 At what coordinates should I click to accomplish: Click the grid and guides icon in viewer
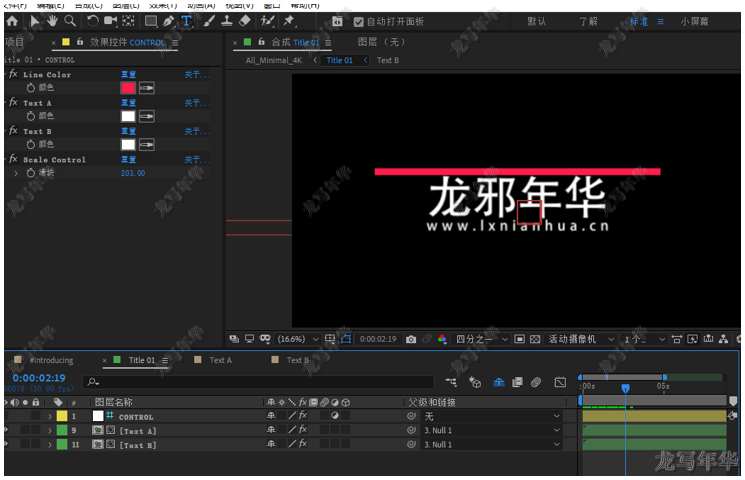330,339
